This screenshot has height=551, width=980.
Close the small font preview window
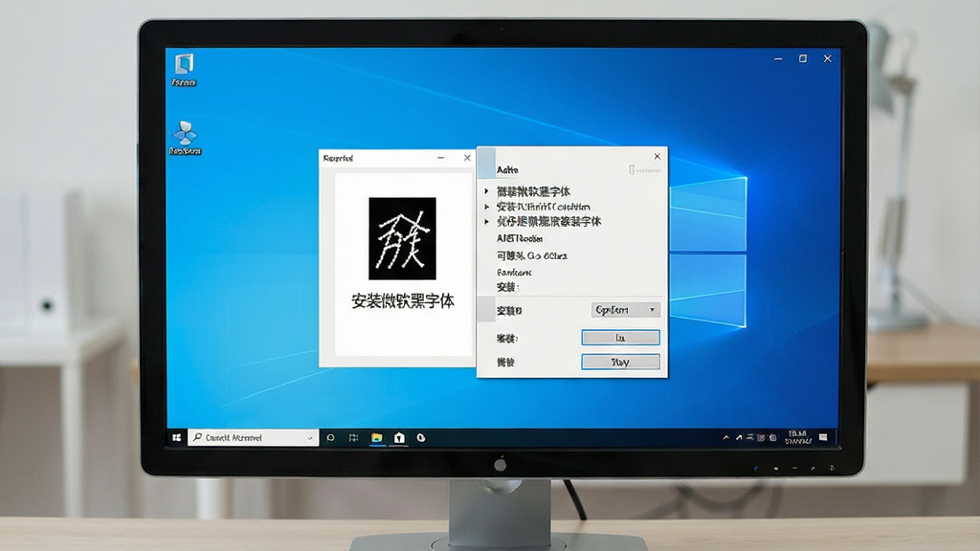(x=467, y=158)
